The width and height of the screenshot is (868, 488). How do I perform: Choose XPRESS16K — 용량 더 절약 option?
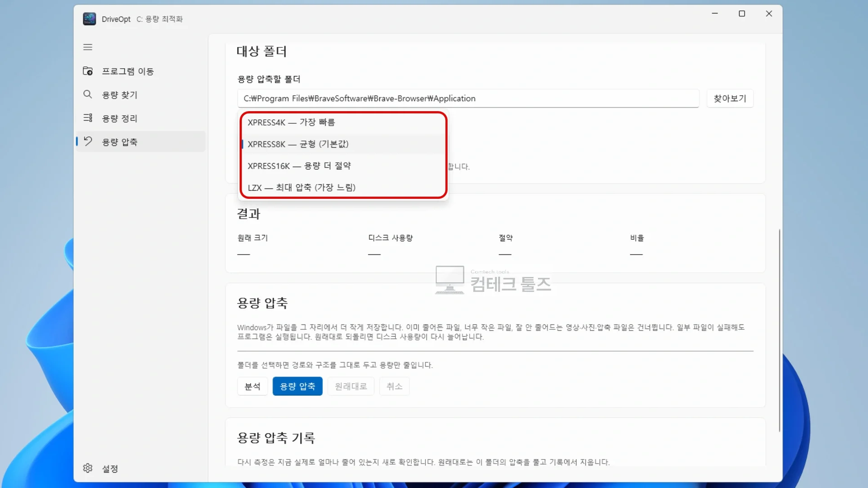click(343, 166)
